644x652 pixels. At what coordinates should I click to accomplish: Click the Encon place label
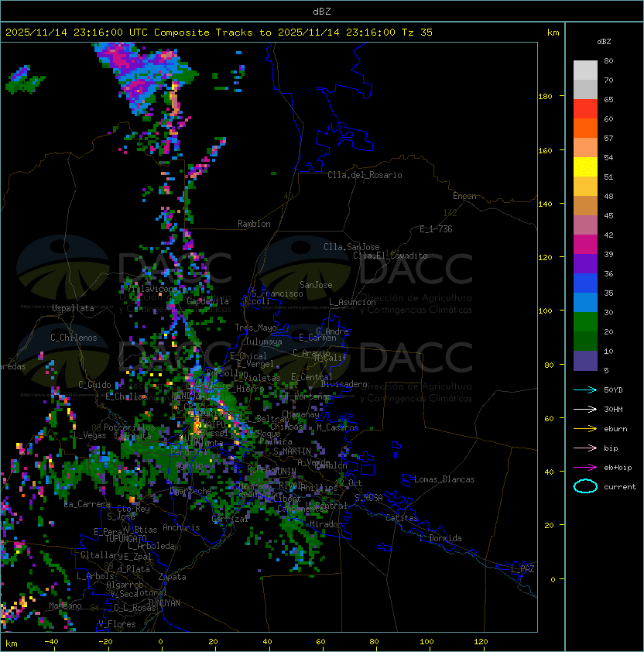tap(464, 196)
